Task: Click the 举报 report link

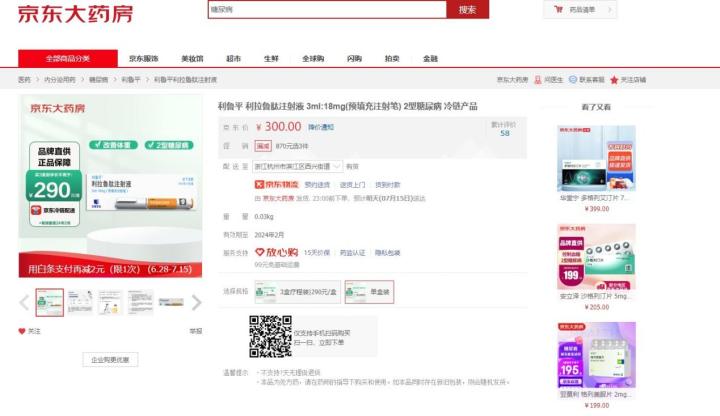Action: pos(196,331)
